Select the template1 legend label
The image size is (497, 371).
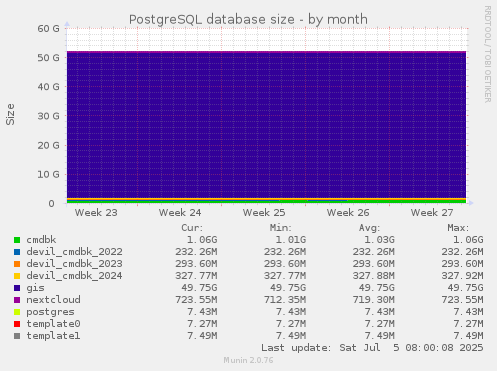tap(53, 336)
